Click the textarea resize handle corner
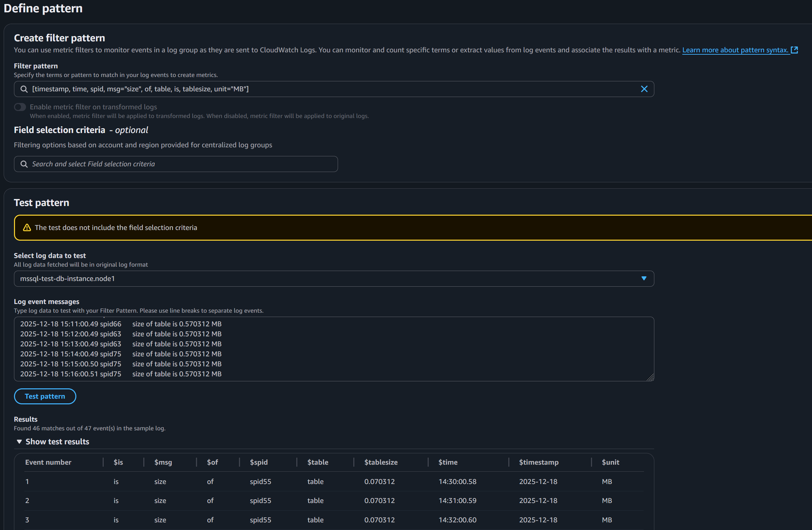 tap(650, 377)
